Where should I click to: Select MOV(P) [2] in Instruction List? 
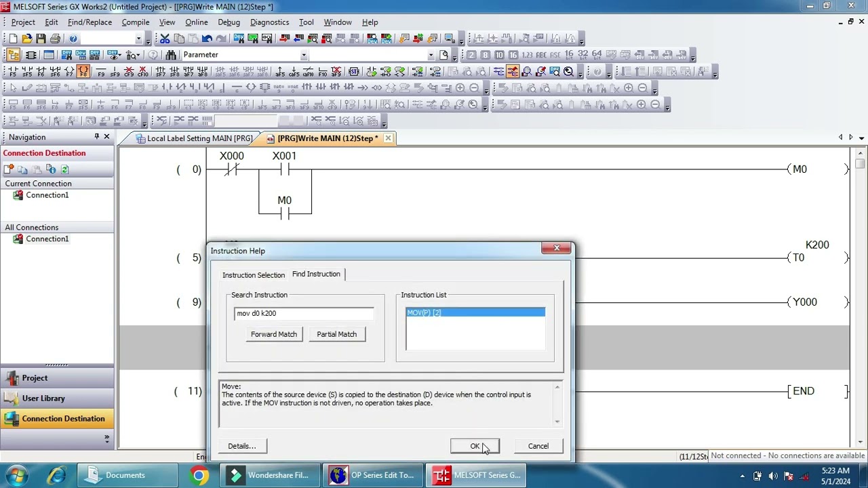coord(475,312)
